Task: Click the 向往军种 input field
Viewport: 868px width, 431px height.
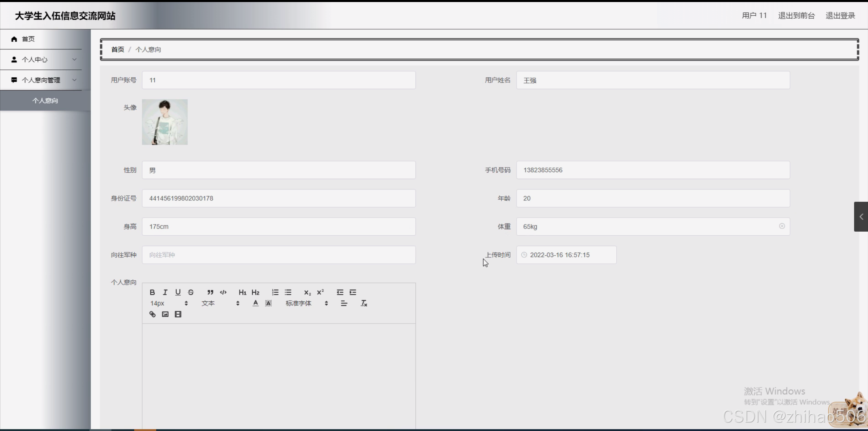Action: tap(278, 255)
